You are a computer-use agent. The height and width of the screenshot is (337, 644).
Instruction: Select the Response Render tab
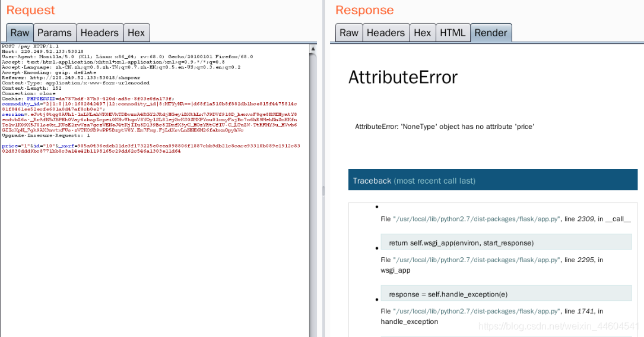pyautogui.click(x=491, y=33)
